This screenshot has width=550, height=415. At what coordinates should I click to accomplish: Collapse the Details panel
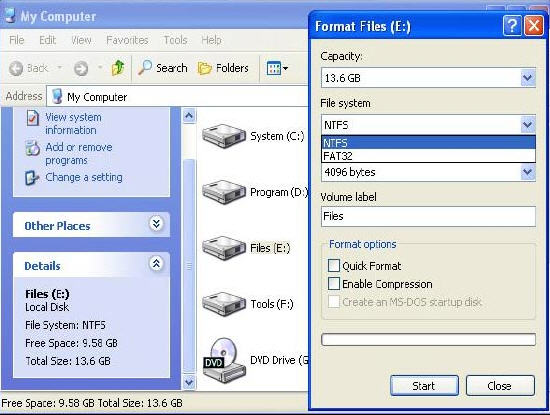156,263
